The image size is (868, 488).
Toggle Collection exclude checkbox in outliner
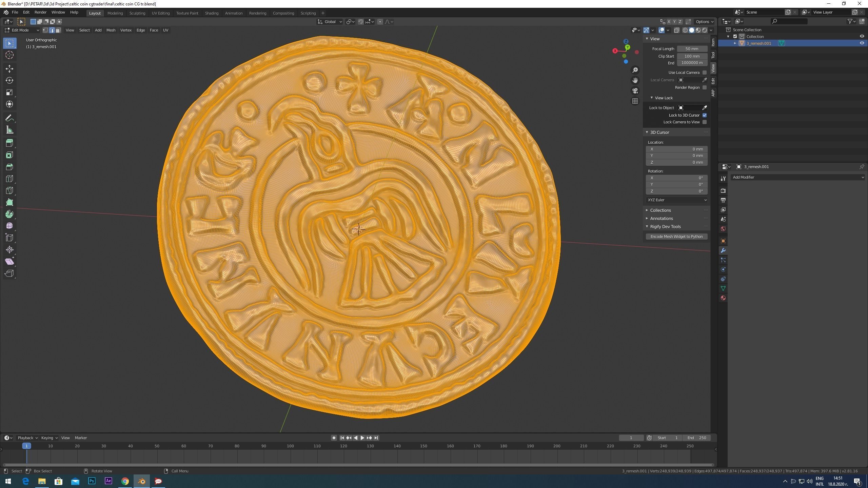pos(735,37)
